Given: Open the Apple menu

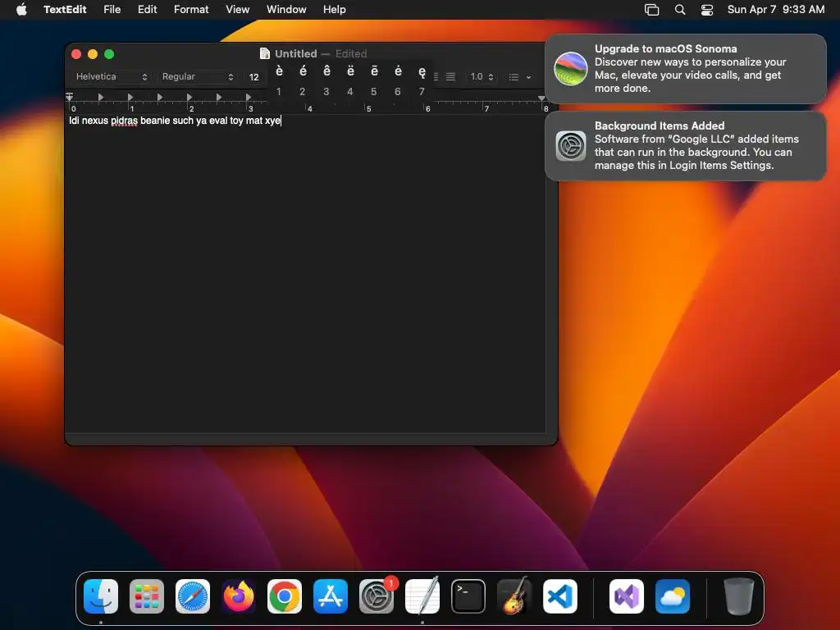Looking at the screenshot, I should (x=21, y=9).
